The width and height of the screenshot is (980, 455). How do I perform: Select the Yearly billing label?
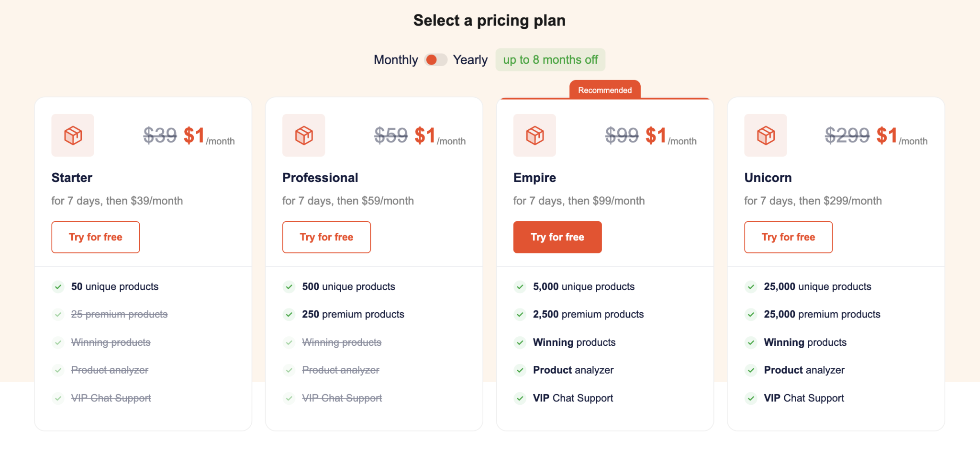point(470,60)
